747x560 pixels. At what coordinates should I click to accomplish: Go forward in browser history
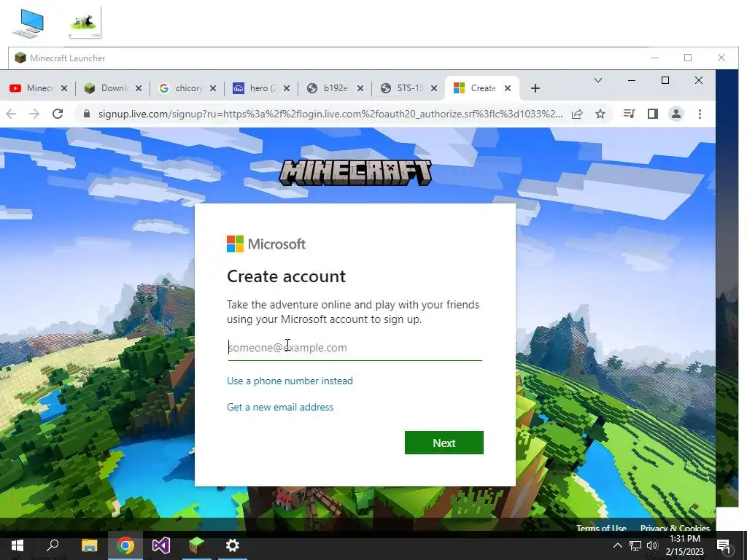click(34, 114)
